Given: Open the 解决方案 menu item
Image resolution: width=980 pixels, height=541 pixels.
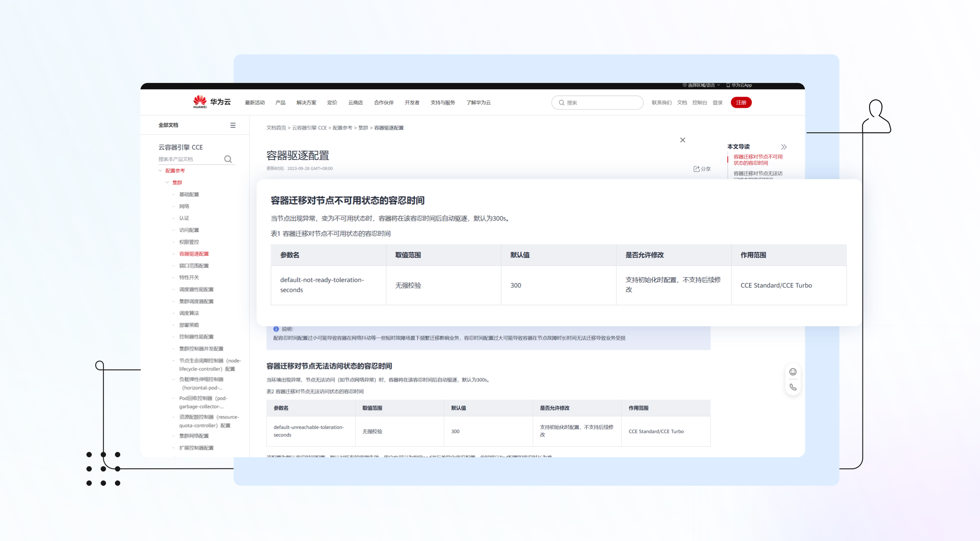Looking at the screenshot, I should pos(306,102).
